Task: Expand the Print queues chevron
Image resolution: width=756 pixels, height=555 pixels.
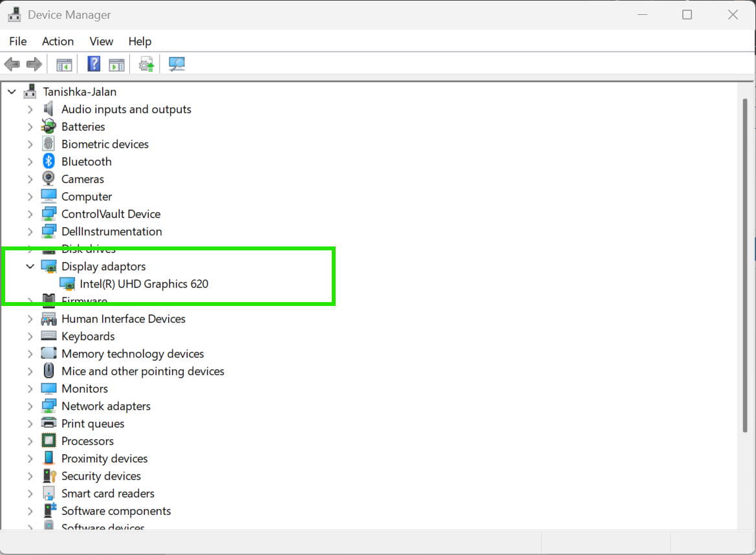Action: 30,424
